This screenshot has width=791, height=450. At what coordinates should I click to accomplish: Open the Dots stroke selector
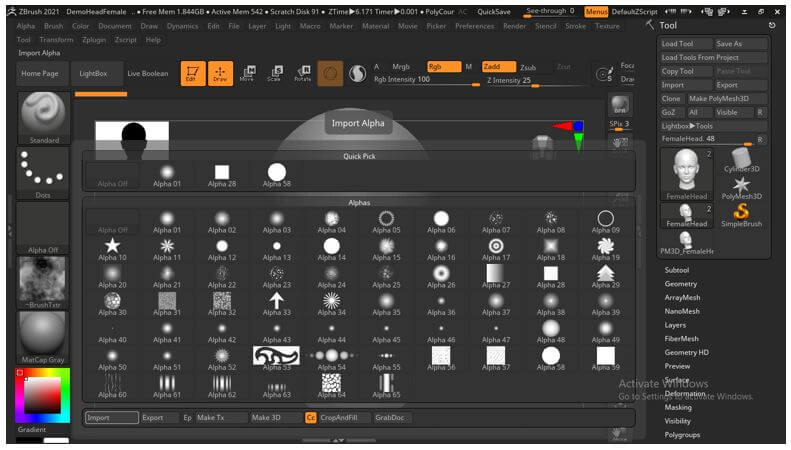pos(43,174)
